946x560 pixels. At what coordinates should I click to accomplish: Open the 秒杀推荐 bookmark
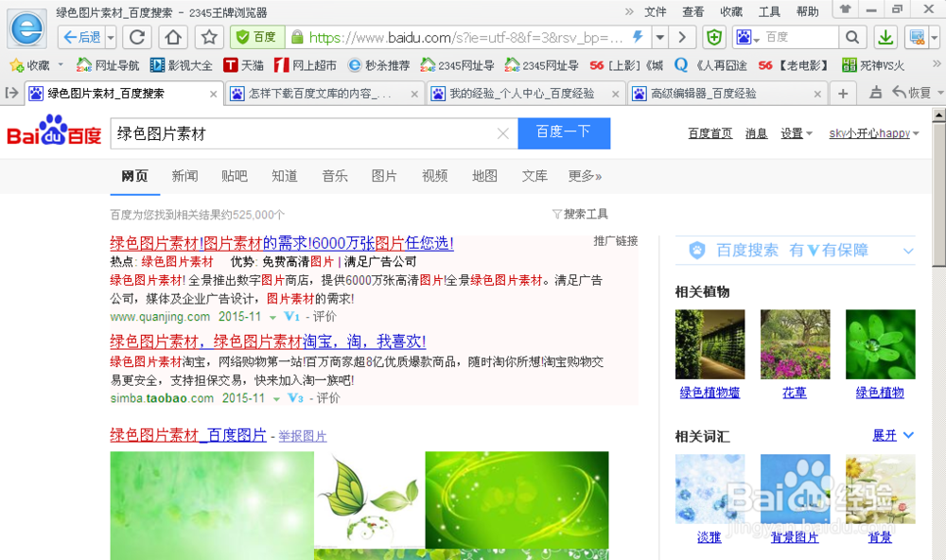[x=379, y=65]
